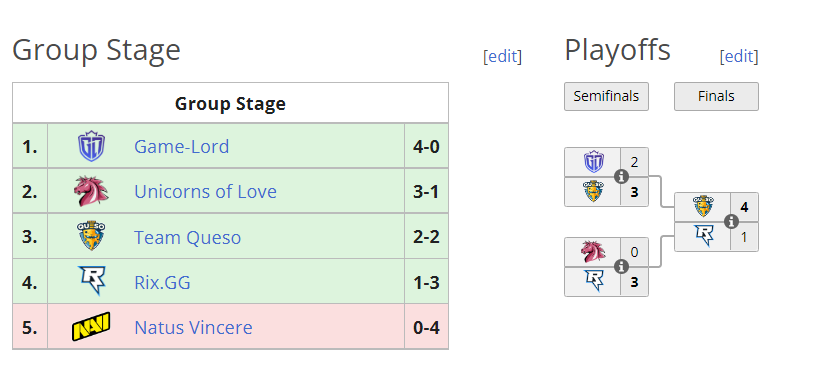
Task: Click the Game-Lord logo in semifinal bracket
Action: point(593,162)
